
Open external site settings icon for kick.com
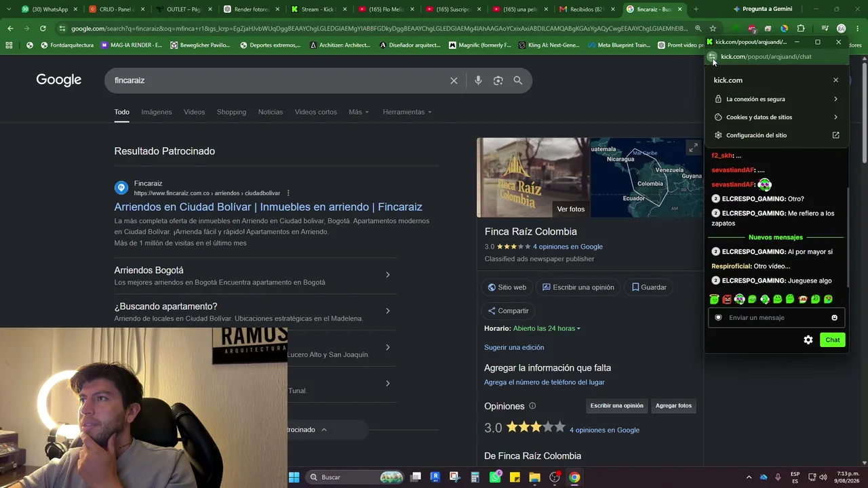pyautogui.click(x=835, y=136)
